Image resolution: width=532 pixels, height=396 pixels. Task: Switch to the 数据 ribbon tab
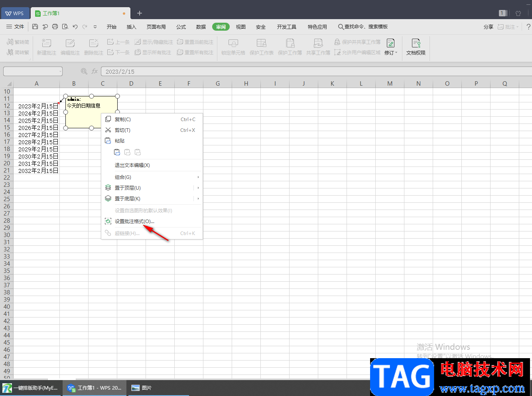tap(201, 27)
